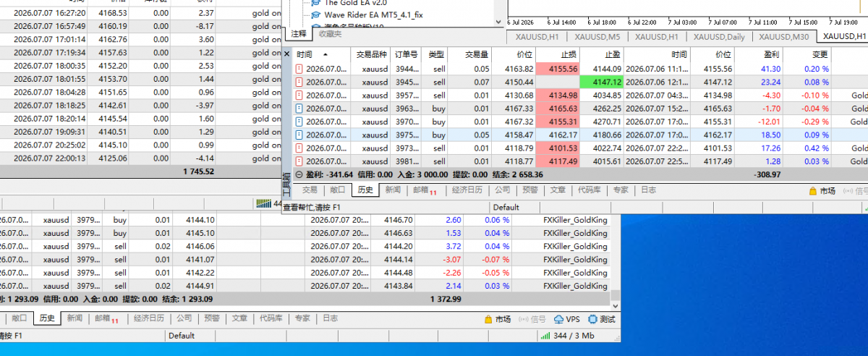This screenshot has width=868, height=356.
Task: Click the green 4147.12 take-profit cell
Action: click(x=601, y=82)
